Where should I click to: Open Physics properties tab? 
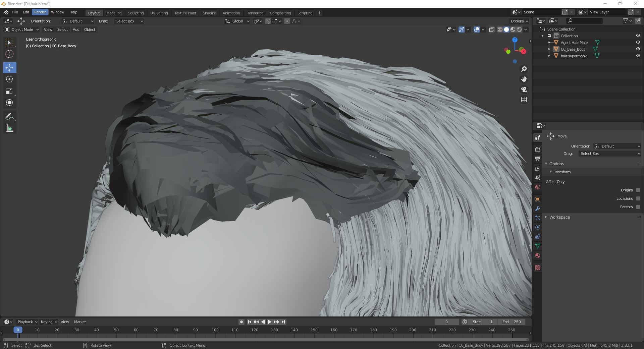(x=538, y=227)
